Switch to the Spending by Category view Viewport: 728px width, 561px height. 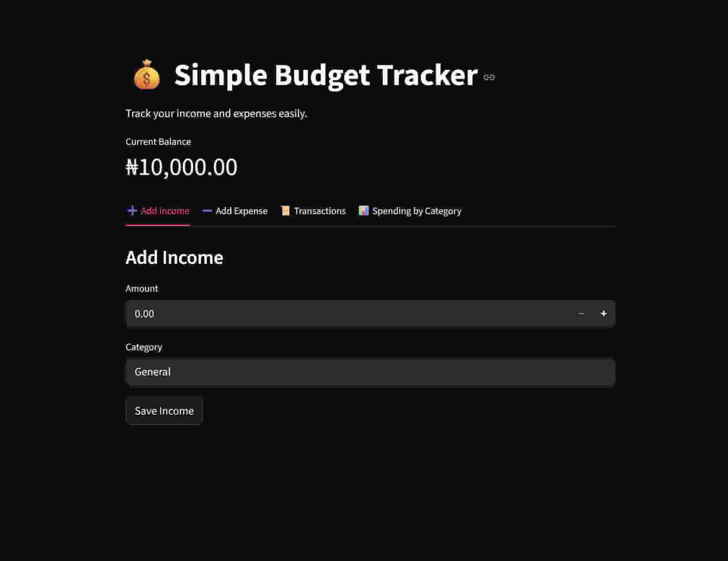click(416, 211)
